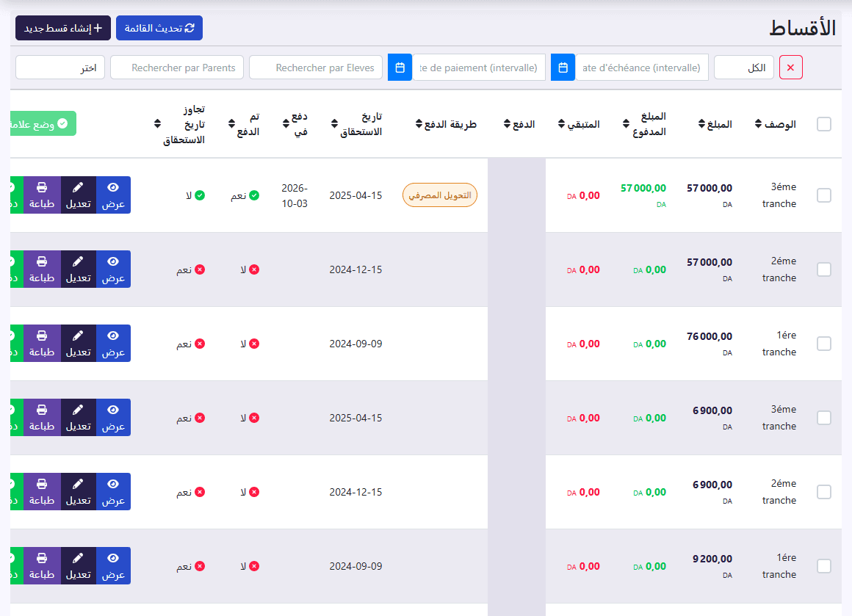Check the unpaid 2éme tranche 57 000,00 row

(824, 269)
